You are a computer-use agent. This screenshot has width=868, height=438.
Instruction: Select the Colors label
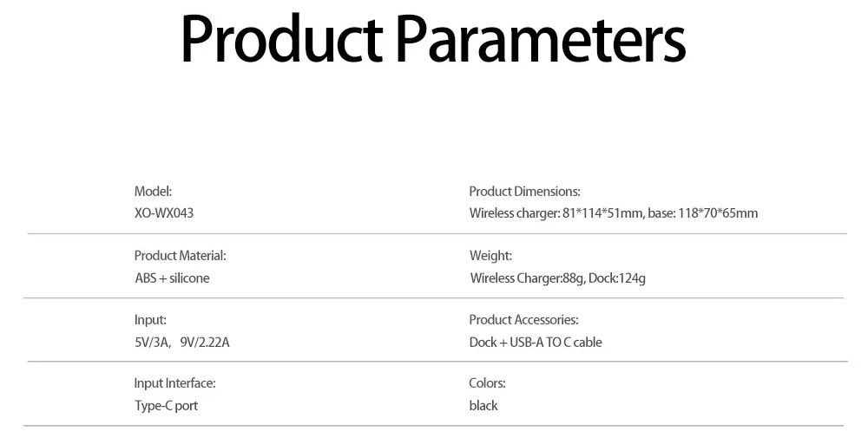487,383
